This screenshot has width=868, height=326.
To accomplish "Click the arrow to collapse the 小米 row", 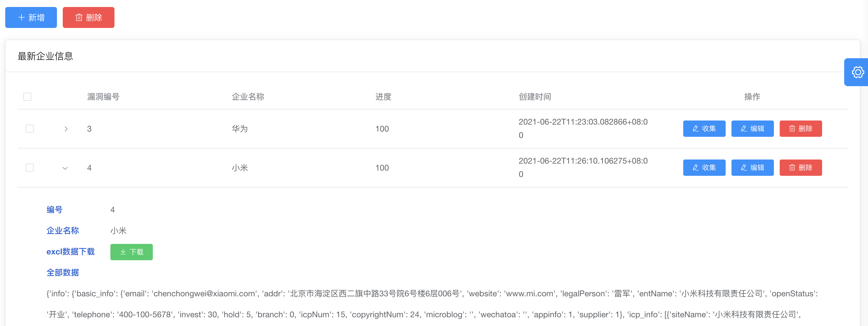I will 65,168.
